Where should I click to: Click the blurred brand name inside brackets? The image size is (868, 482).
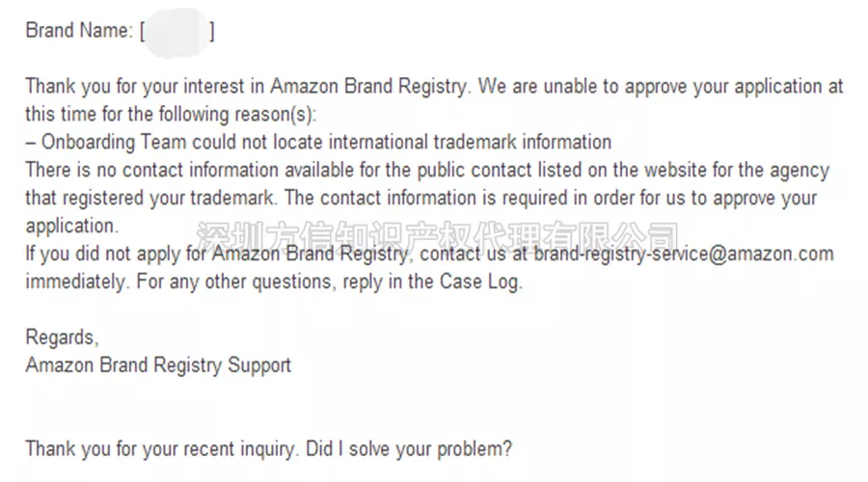coord(177,32)
